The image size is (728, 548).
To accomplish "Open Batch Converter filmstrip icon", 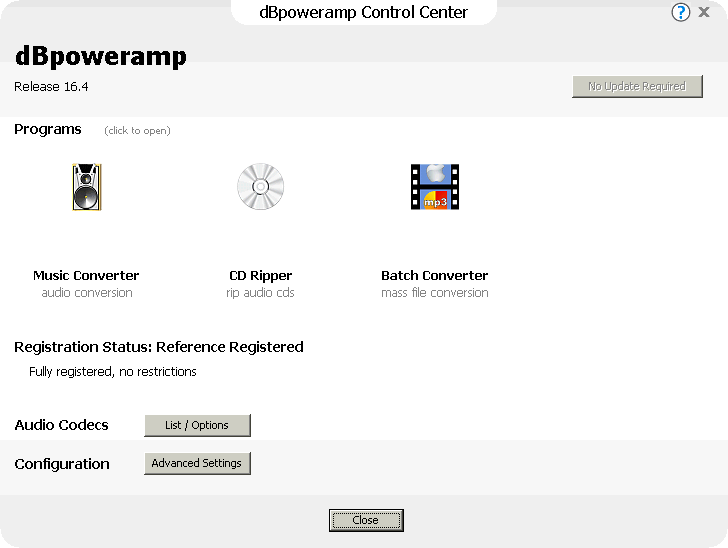I will [x=435, y=187].
